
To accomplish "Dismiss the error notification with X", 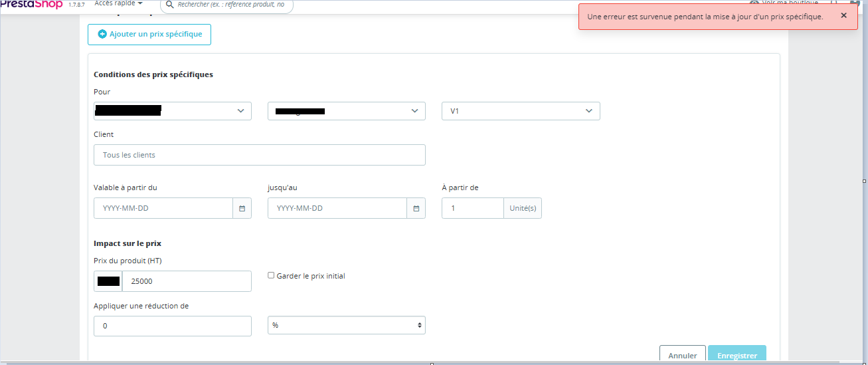I will 843,16.
